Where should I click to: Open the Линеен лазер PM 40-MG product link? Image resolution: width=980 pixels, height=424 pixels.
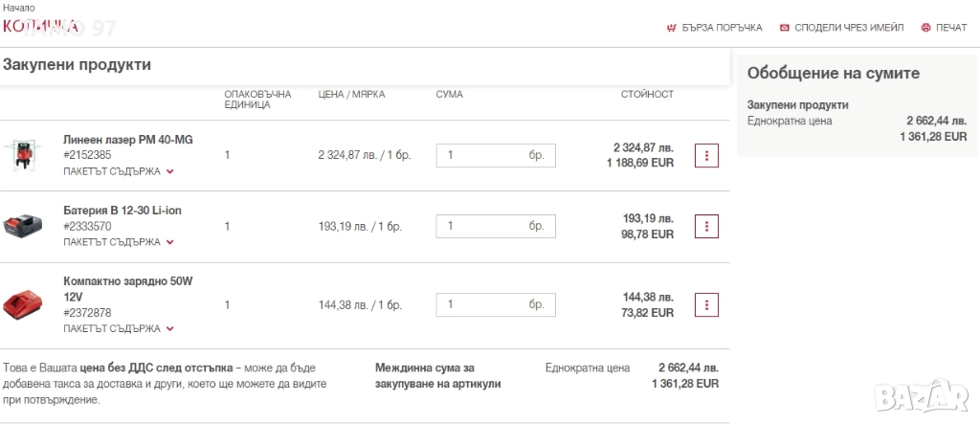pos(127,140)
